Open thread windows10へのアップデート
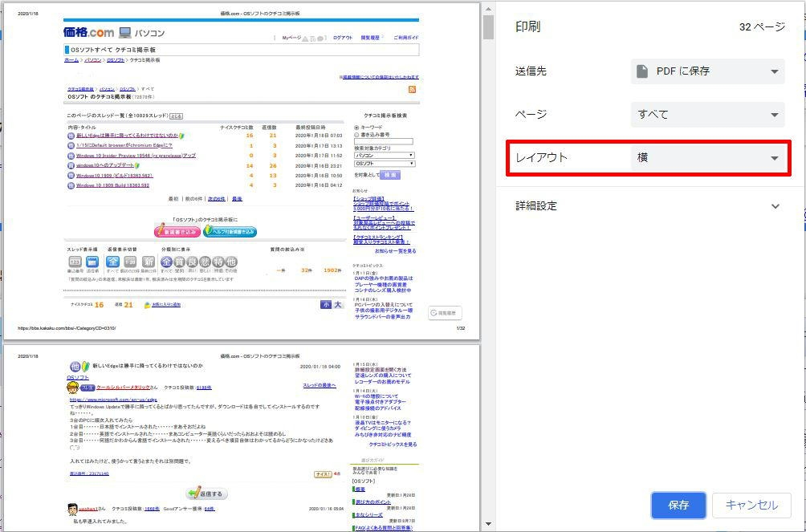 tap(105, 165)
